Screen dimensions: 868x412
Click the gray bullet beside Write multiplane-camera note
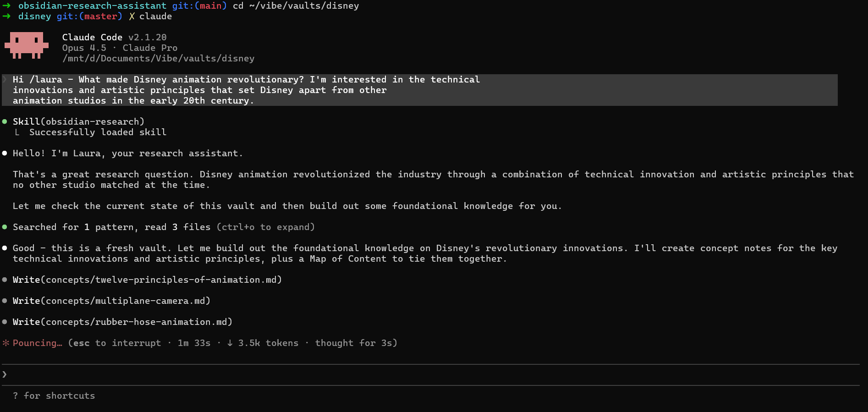5,301
